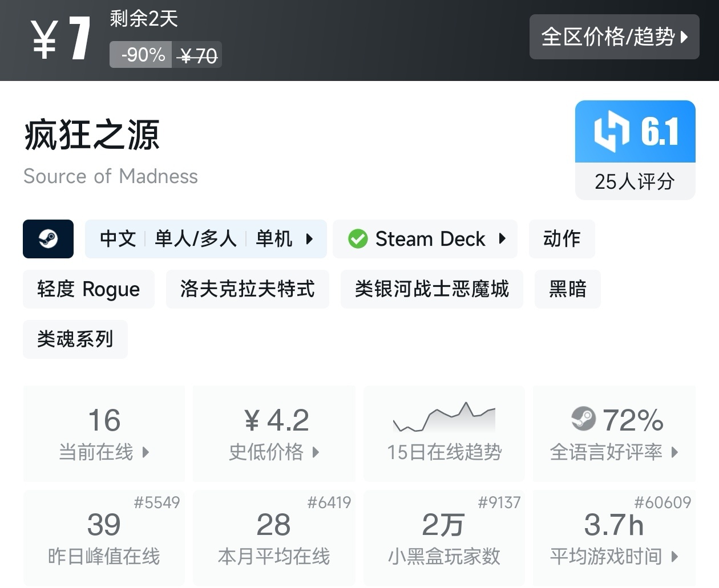The image size is (719, 588).
Task: Tap the 25人评分 rating count
Action: [635, 181]
